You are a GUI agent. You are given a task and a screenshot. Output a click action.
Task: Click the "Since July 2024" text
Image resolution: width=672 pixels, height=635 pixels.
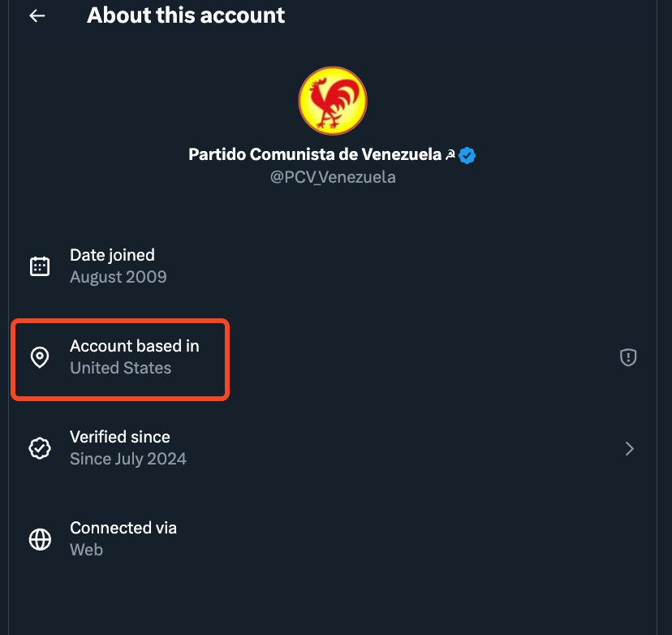[x=128, y=459]
